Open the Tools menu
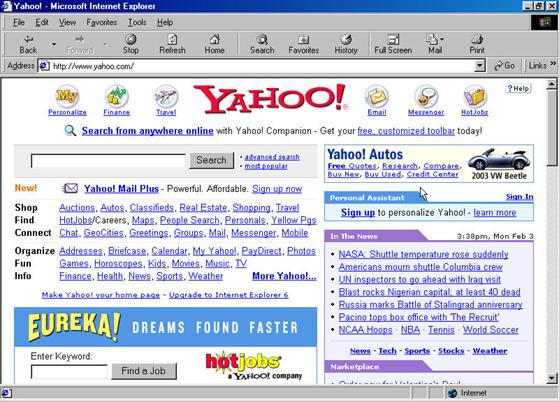 pyautogui.click(x=137, y=22)
